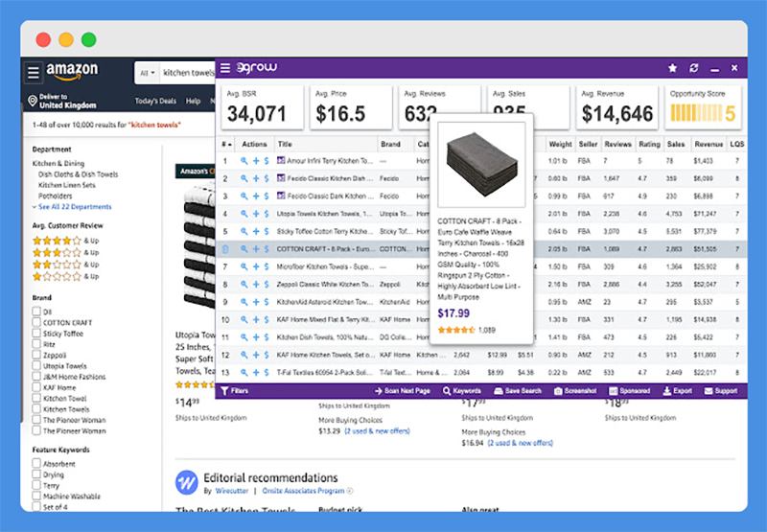Screen dimensions: 767x532
Task: Check the Sticky Toffee brand checkbox
Action: (x=36, y=333)
